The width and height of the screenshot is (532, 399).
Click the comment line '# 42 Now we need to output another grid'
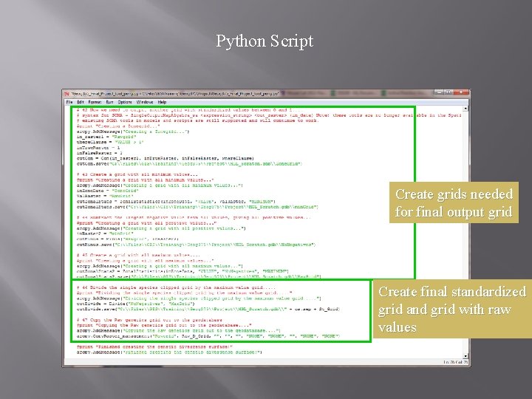189,110
